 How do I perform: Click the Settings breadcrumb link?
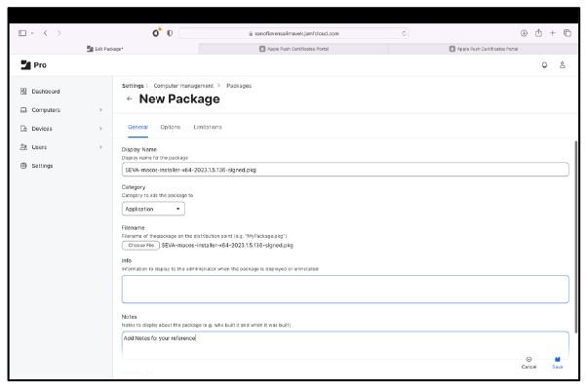click(x=133, y=86)
